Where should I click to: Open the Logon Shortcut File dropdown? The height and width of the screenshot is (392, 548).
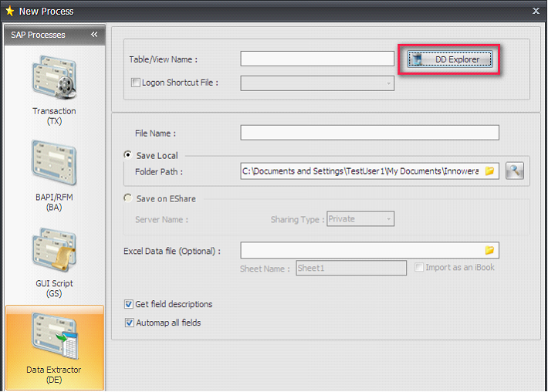387,83
